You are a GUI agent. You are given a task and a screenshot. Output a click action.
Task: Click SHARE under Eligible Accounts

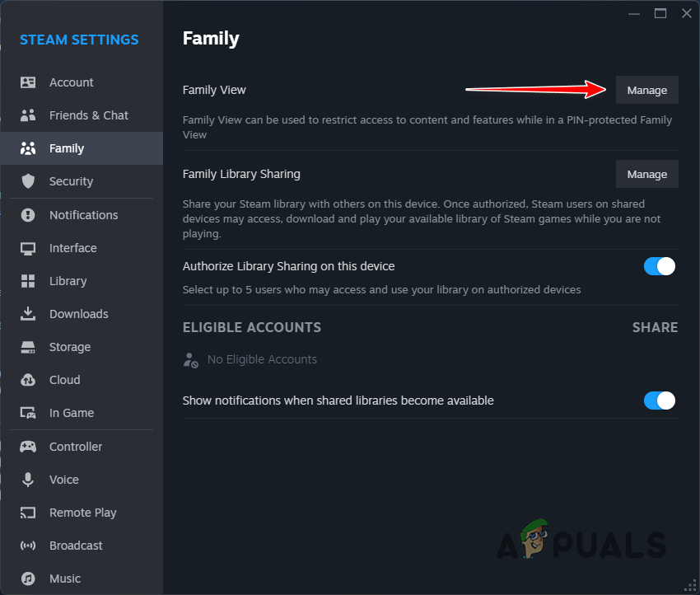tap(655, 327)
